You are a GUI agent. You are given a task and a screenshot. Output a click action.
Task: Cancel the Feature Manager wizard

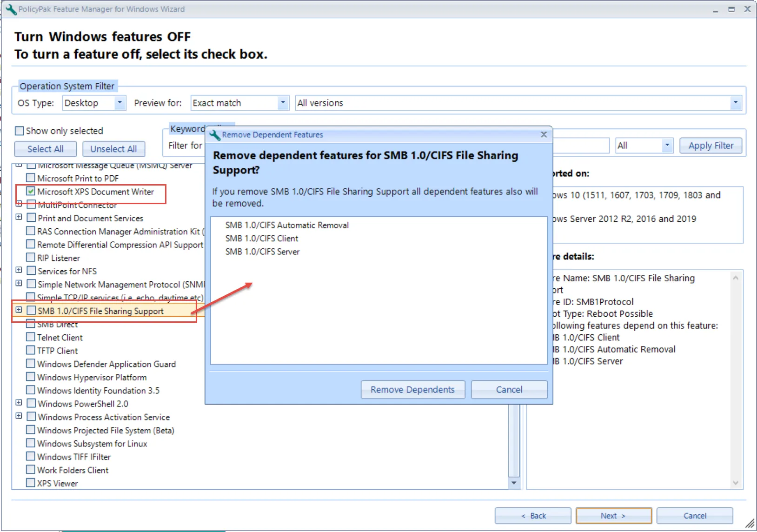[x=695, y=516]
